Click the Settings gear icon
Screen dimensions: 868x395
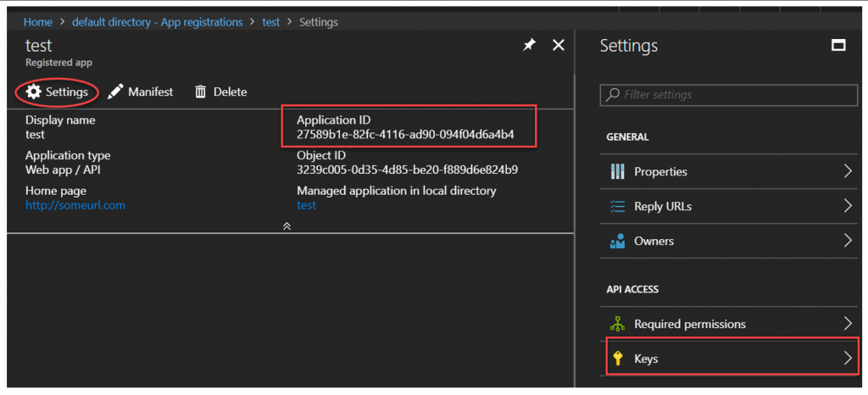[34, 92]
